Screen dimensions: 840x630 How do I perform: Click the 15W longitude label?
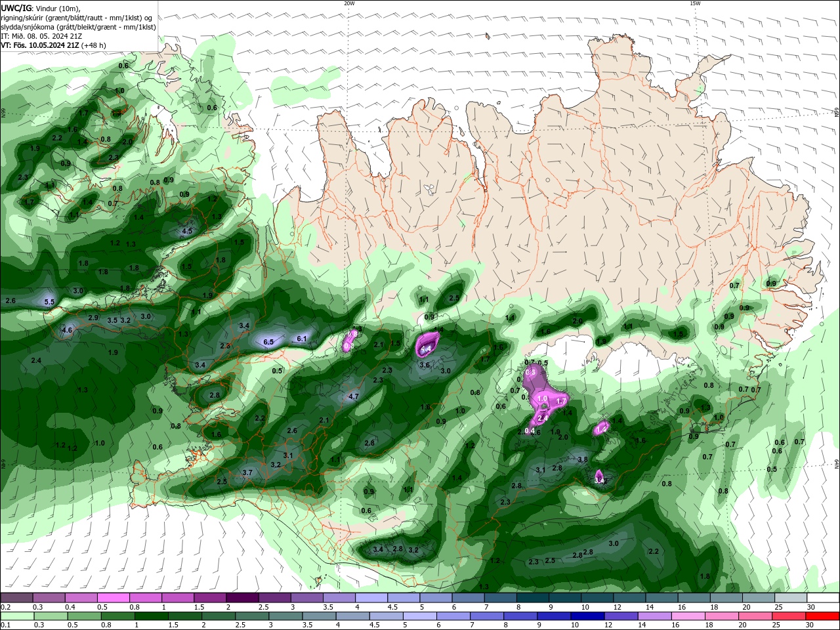click(695, 3)
